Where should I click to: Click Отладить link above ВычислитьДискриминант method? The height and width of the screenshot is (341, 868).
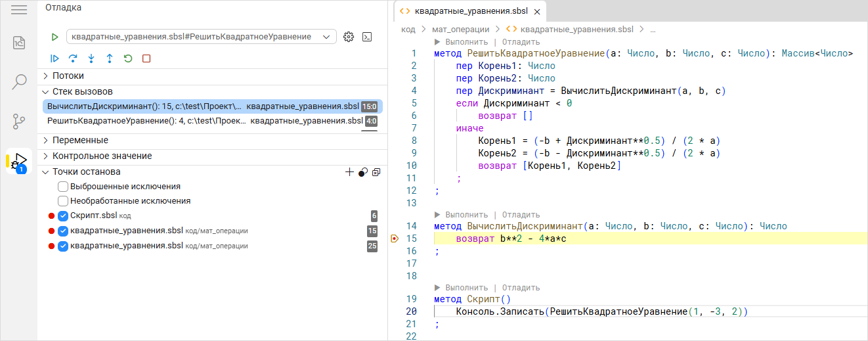pyautogui.click(x=521, y=215)
